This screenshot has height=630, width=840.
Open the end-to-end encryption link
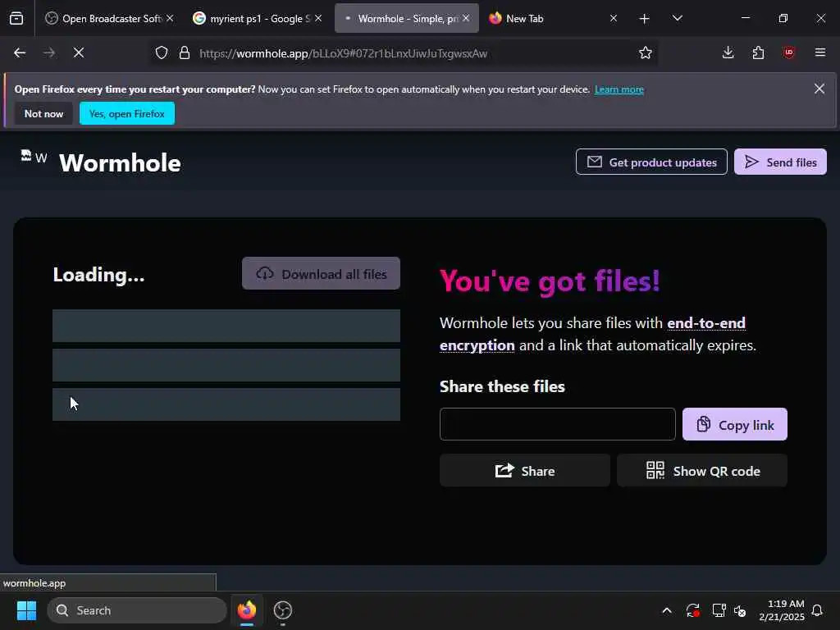point(592,335)
